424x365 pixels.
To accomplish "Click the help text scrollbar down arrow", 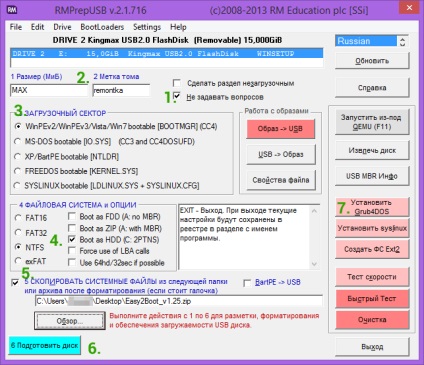I will tap(314, 264).
